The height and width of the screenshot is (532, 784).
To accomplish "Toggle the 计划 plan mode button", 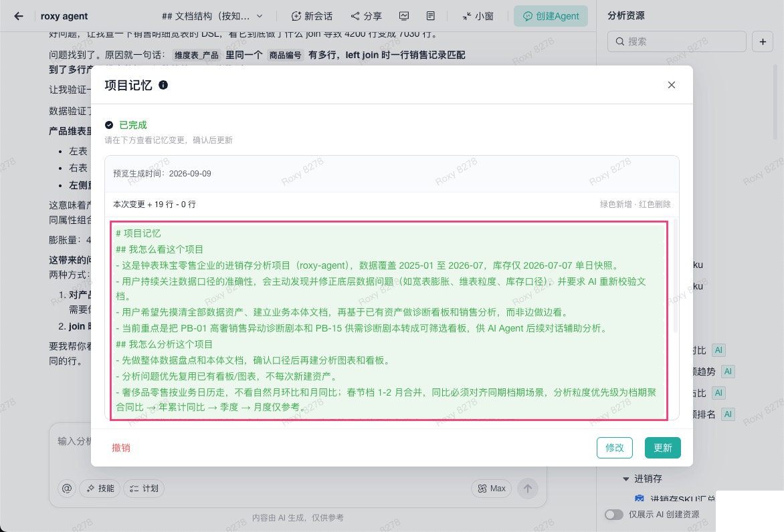I will (144, 488).
